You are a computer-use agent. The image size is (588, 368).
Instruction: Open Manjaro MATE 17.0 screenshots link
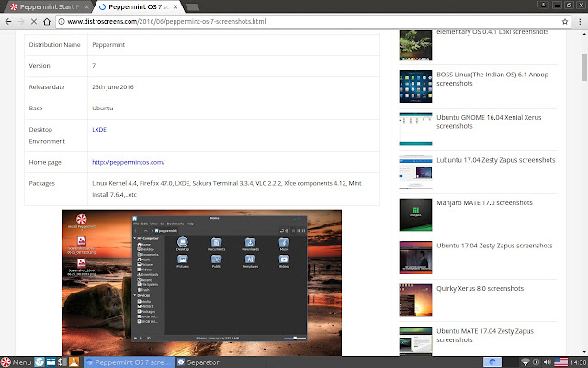(x=484, y=202)
